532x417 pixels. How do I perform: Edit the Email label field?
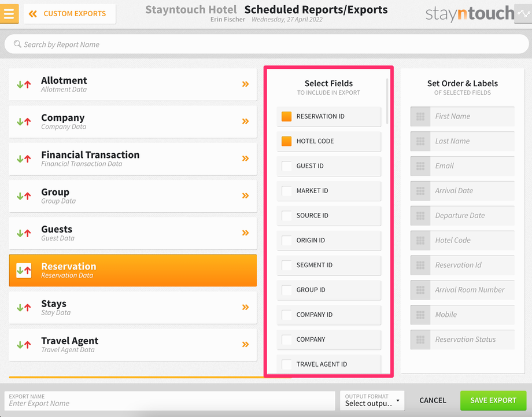tap(472, 166)
